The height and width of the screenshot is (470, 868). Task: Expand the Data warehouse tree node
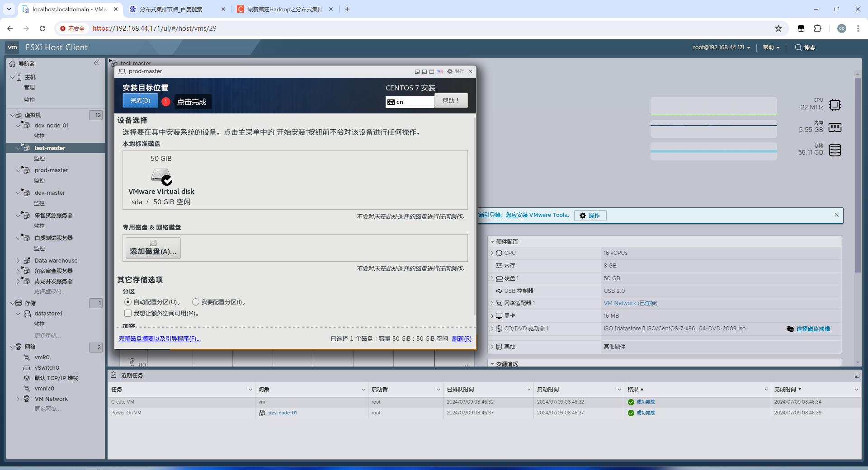(x=18, y=261)
